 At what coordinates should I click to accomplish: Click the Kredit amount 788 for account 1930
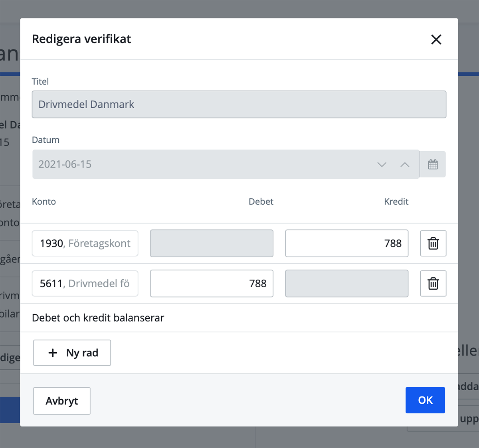click(x=346, y=243)
